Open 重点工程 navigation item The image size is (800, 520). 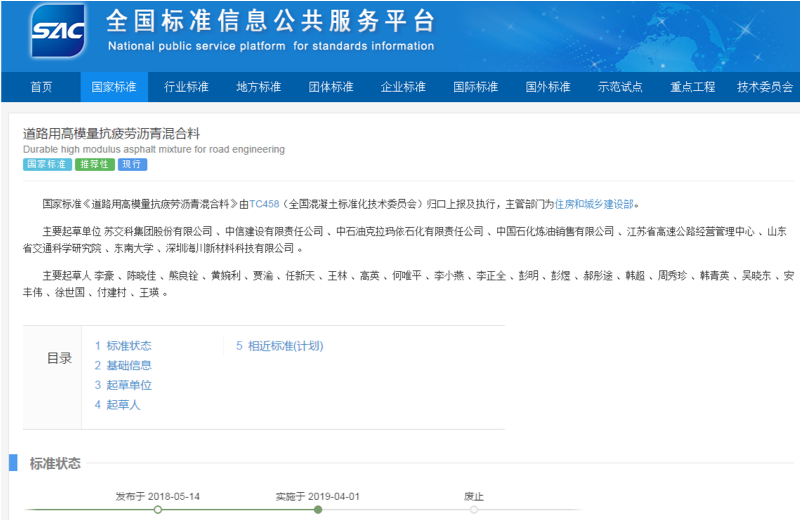[693, 87]
